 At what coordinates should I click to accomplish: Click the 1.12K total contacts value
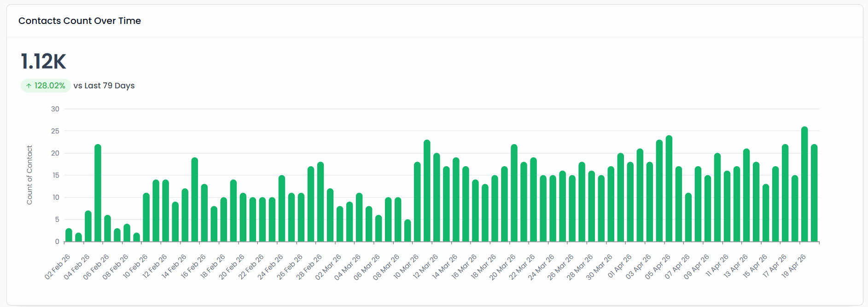[43, 62]
